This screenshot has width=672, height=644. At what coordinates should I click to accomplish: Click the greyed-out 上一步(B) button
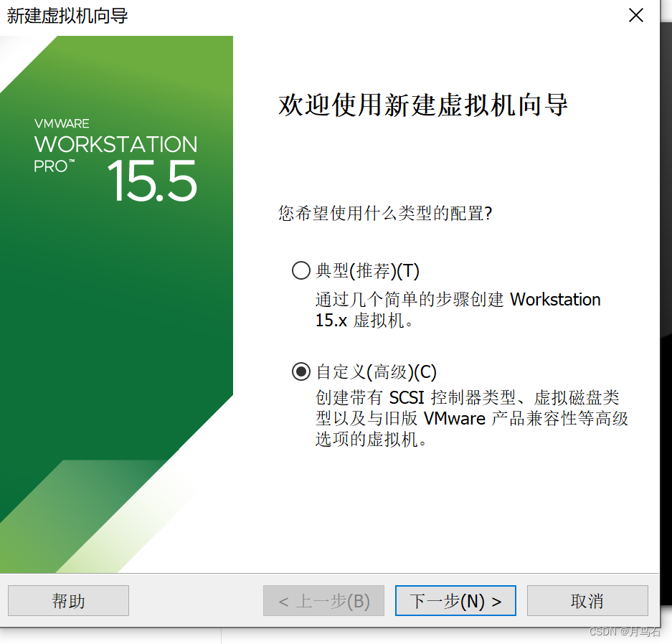323,601
